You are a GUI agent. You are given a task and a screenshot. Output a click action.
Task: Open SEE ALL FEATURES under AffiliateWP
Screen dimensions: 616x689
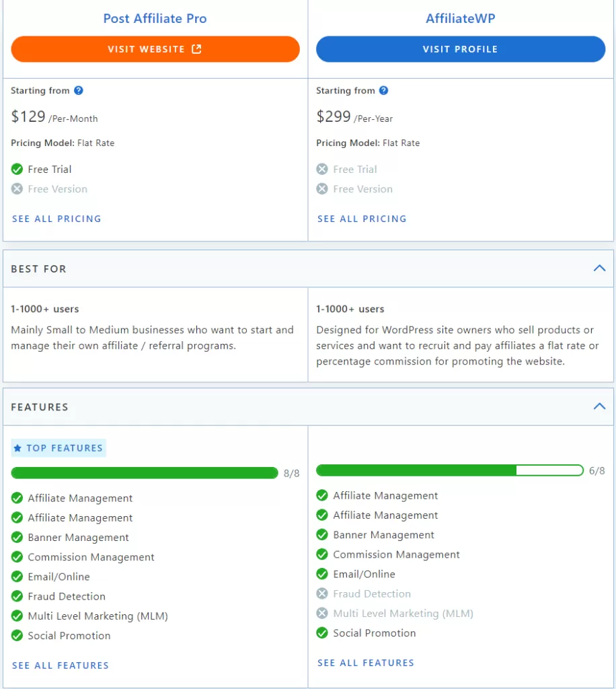[365, 662]
